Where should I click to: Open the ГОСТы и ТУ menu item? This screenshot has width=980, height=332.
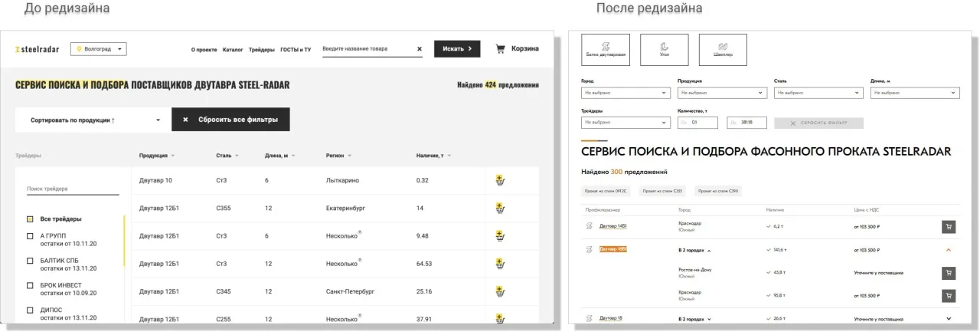(x=296, y=50)
